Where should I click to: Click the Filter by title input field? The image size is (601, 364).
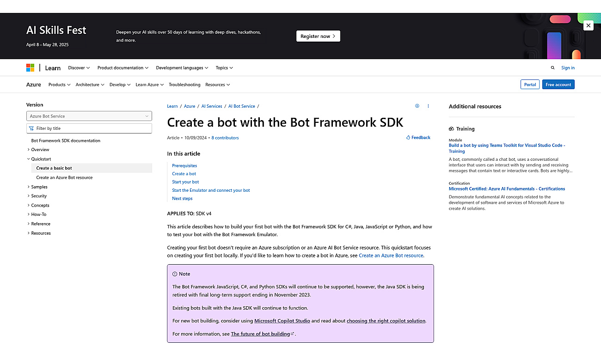pyautogui.click(x=89, y=128)
